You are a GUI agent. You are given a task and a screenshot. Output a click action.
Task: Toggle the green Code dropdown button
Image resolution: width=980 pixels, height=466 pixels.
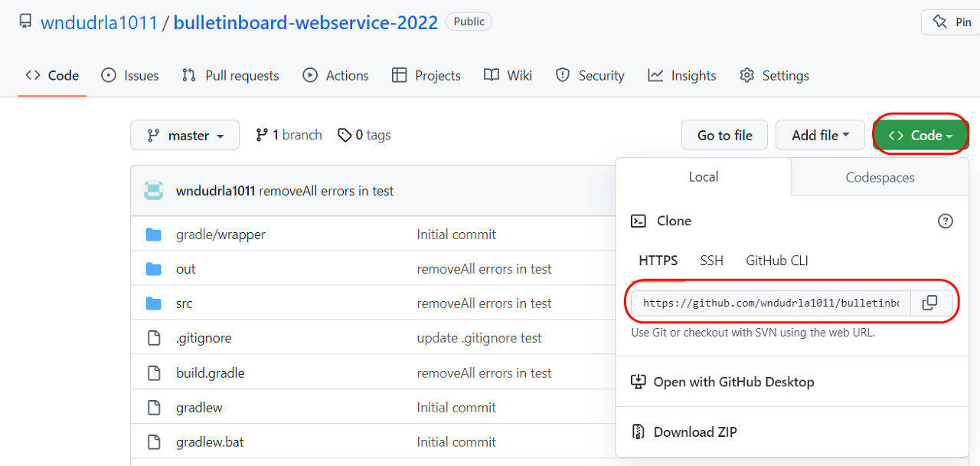tap(920, 135)
